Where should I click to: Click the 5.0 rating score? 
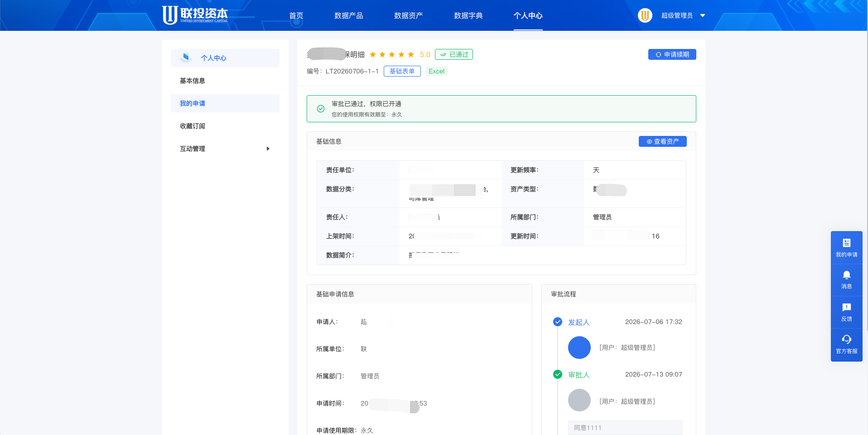tap(425, 54)
